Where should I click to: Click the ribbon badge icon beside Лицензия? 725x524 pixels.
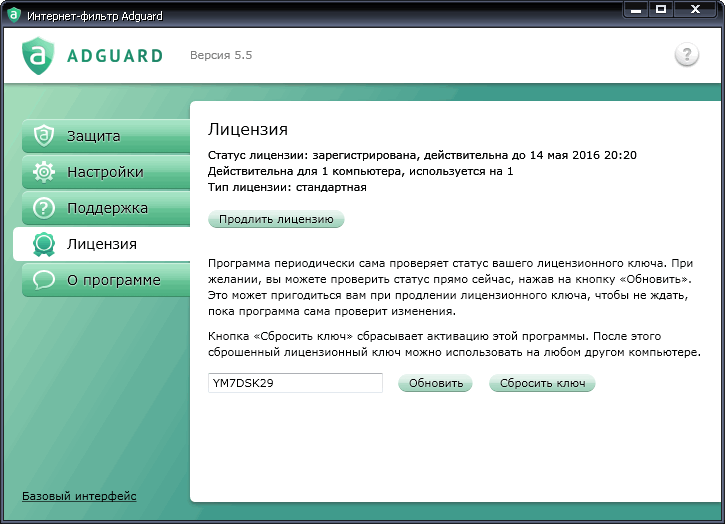click(x=44, y=244)
